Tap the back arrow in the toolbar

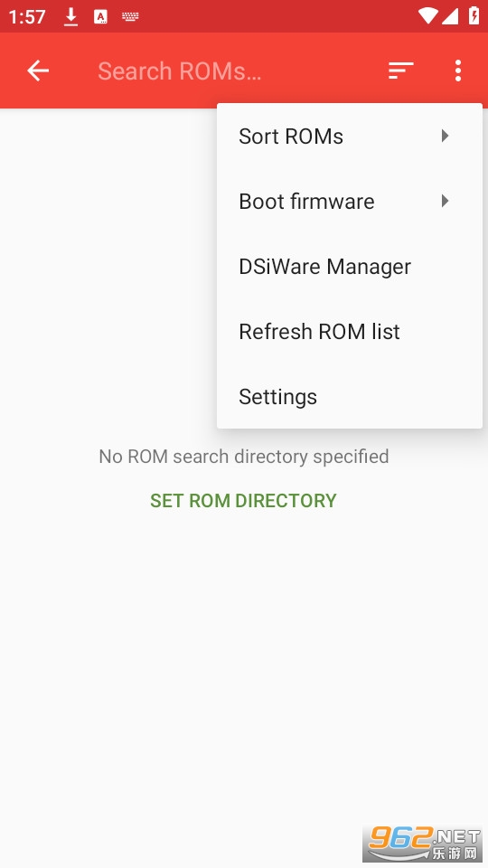point(38,71)
